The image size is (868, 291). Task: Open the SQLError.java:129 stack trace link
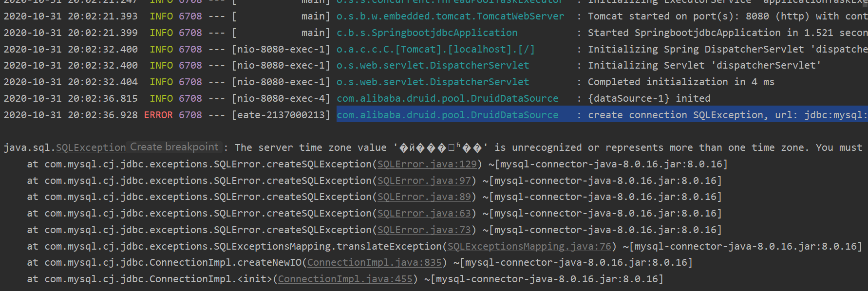point(427,164)
